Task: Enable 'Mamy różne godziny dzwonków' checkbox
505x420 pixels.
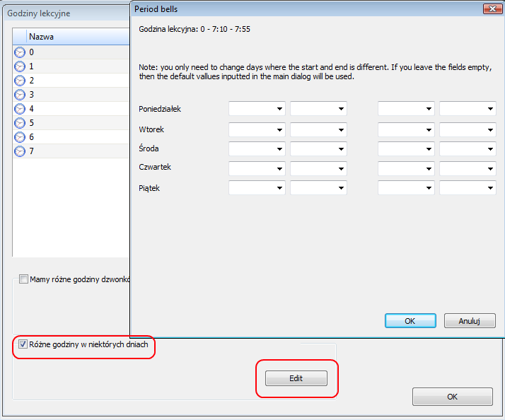Action: (23, 279)
